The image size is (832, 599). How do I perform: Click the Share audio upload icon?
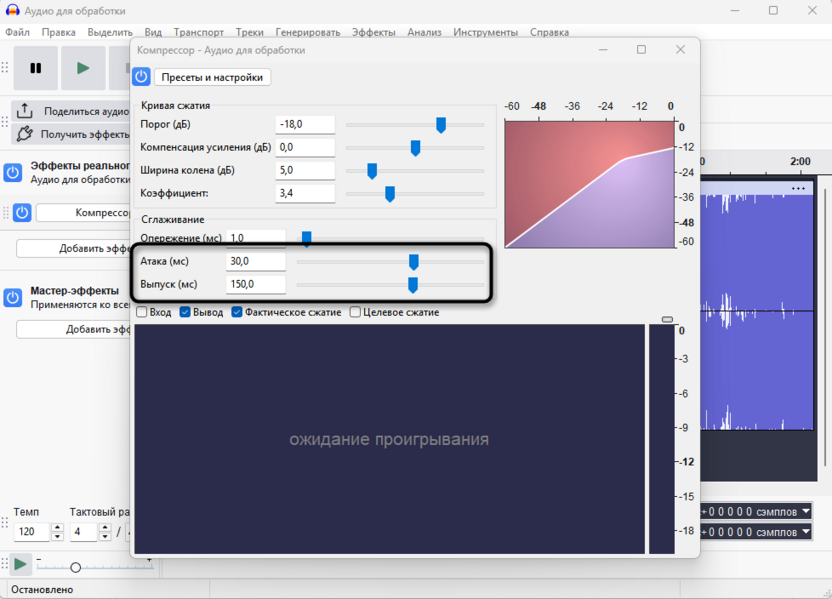point(24,111)
